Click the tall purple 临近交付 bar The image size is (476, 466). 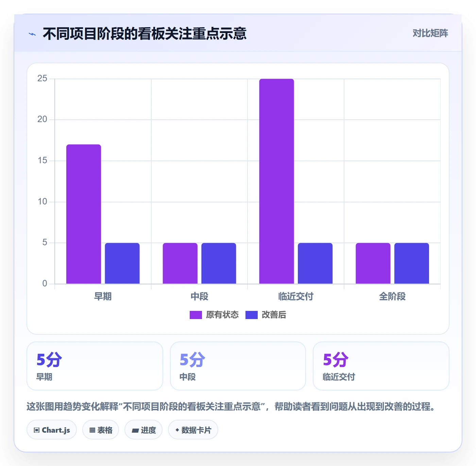tap(276, 181)
